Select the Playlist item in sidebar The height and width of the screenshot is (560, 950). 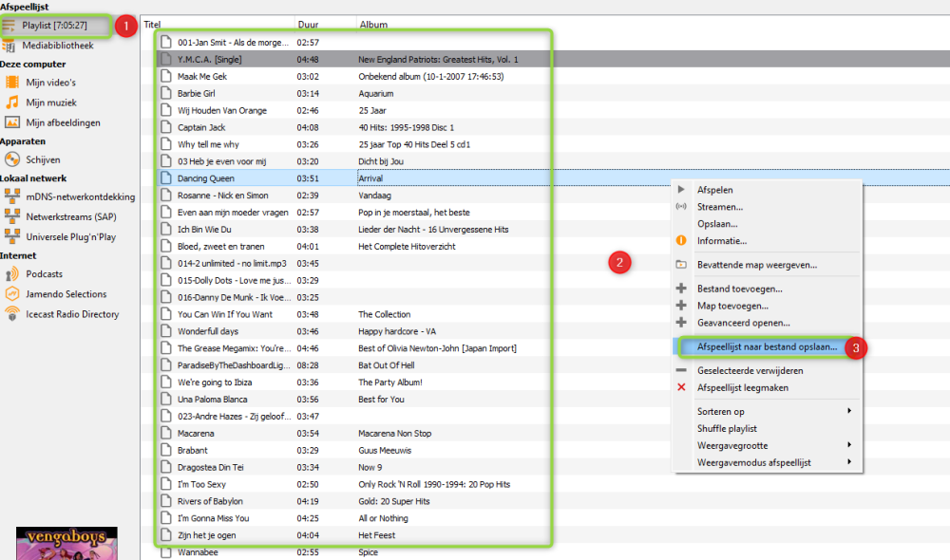pos(56,25)
